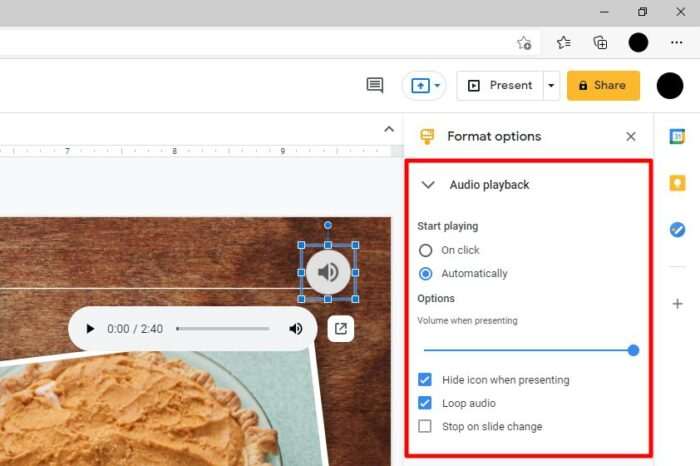
Task: Collapse the Audio playback section
Action: (x=428, y=185)
